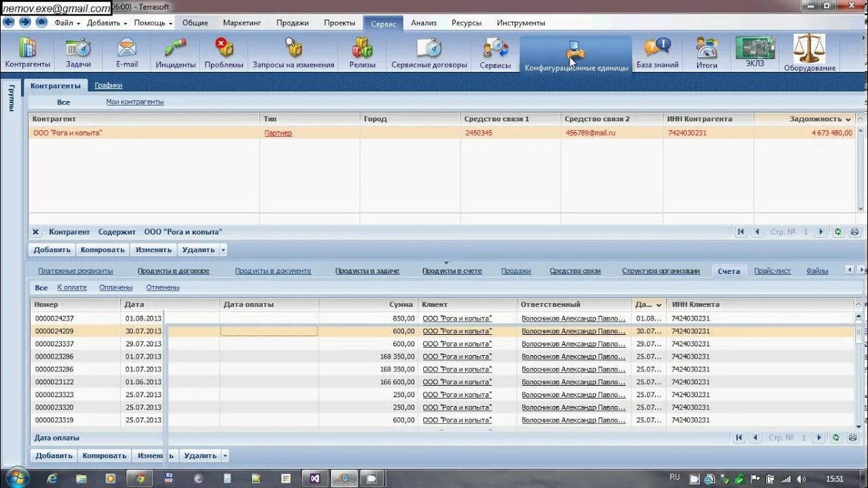This screenshot has height=488, width=868.
Task: Open the ЭКЛЗ section icon
Action: click(x=755, y=52)
